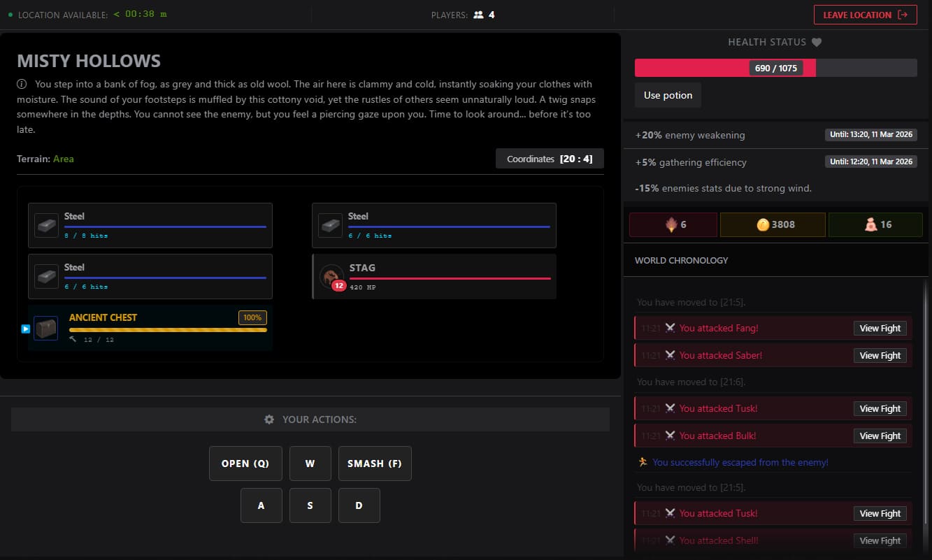Click '420 HP' under Stag
Image resolution: width=932 pixels, height=560 pixels.
362,287
